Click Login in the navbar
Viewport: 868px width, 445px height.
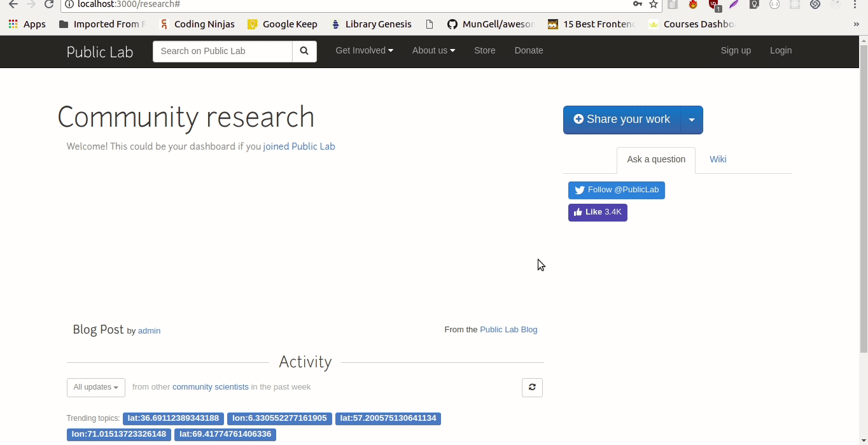coord(781,50)
